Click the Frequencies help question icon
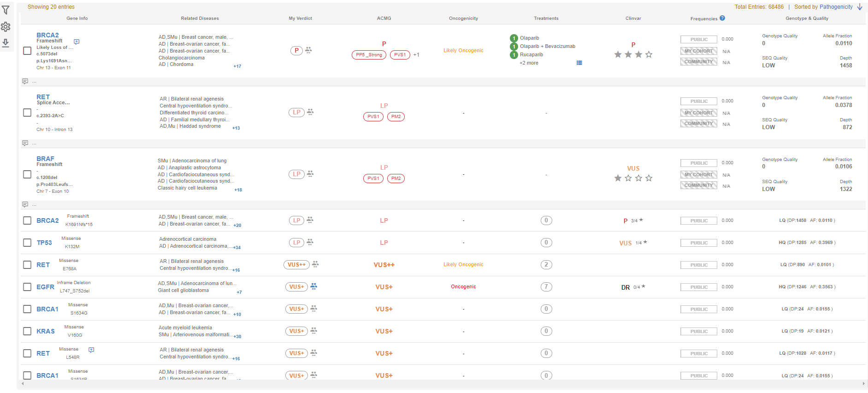 (x=722, y=18)
